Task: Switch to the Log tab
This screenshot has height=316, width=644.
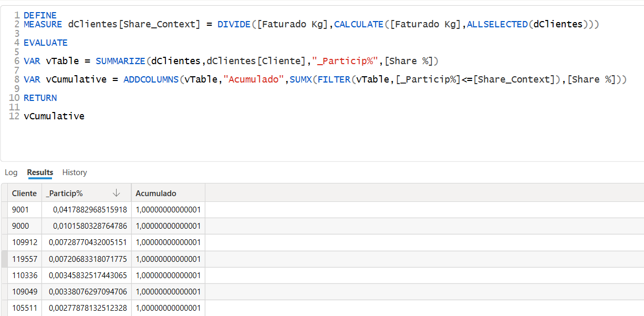Action: (x=11, y=172)
